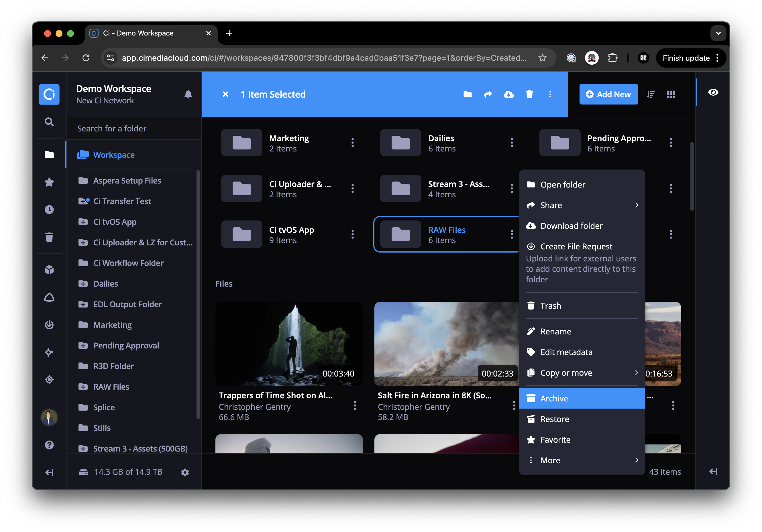
Task: Open Trappers of Time file options dots
Action: tap(355, 405)
